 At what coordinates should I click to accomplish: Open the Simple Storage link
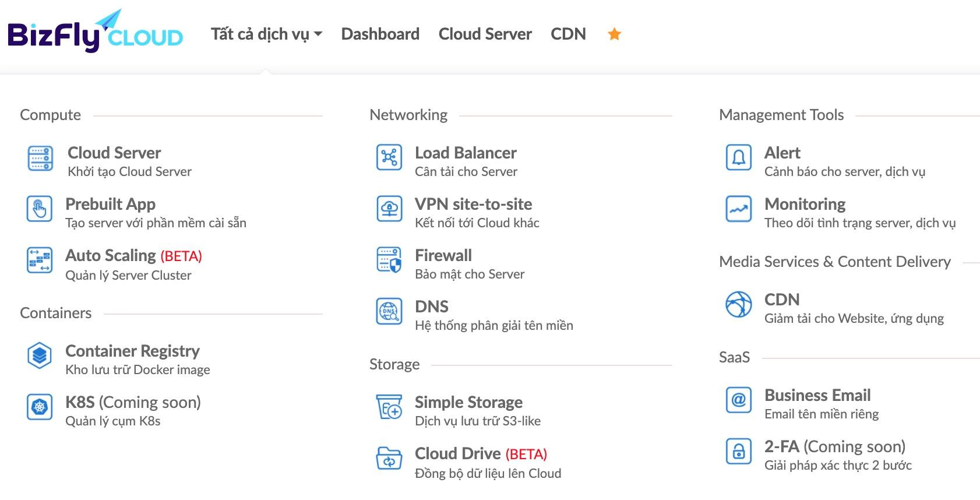tap(468, 402)
